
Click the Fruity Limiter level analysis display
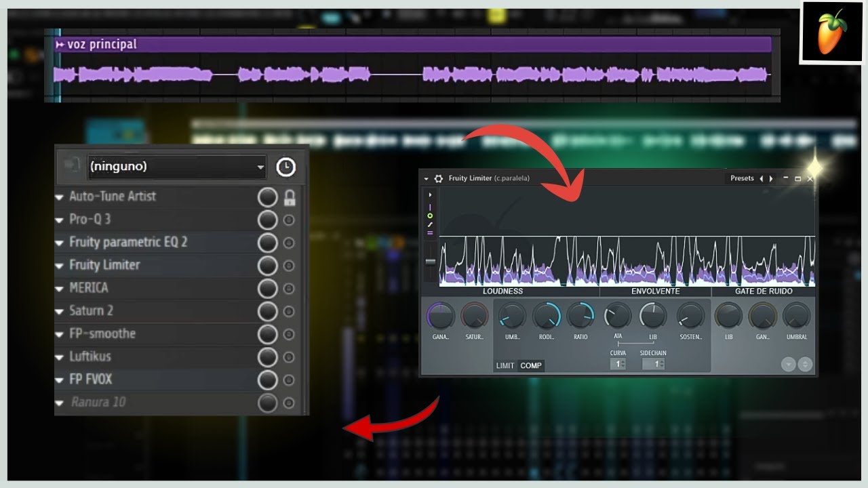click(x=627, y=237)
